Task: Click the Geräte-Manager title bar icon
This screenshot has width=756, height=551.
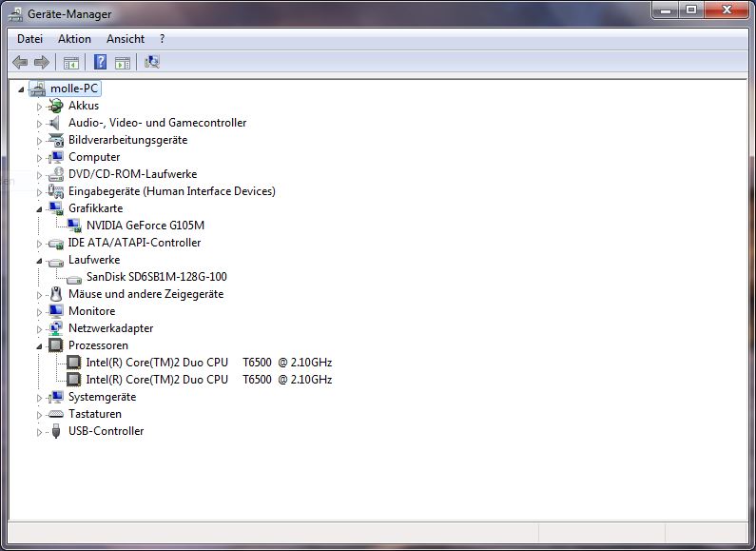Action: [15, 14]
